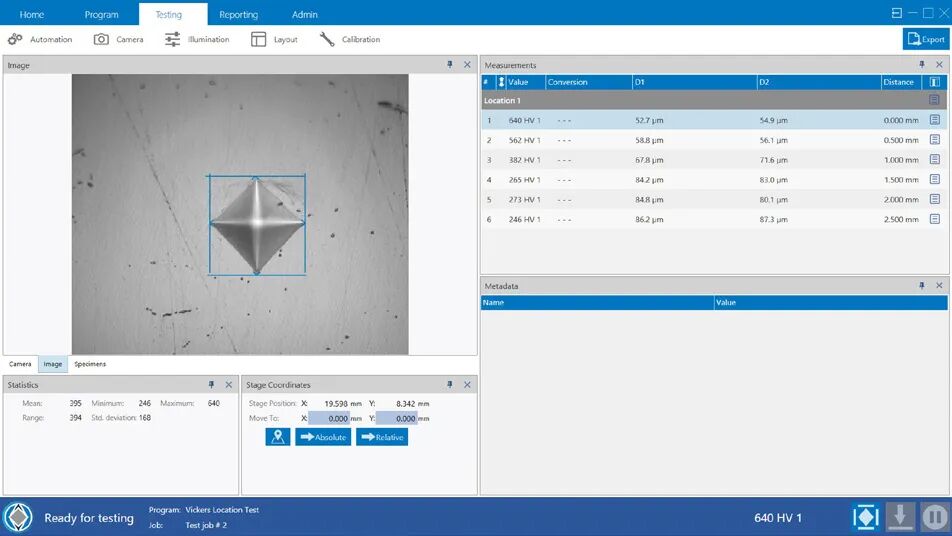Open the Layout options
Viewport: 952px width, 536px height.
pos(274,39)
